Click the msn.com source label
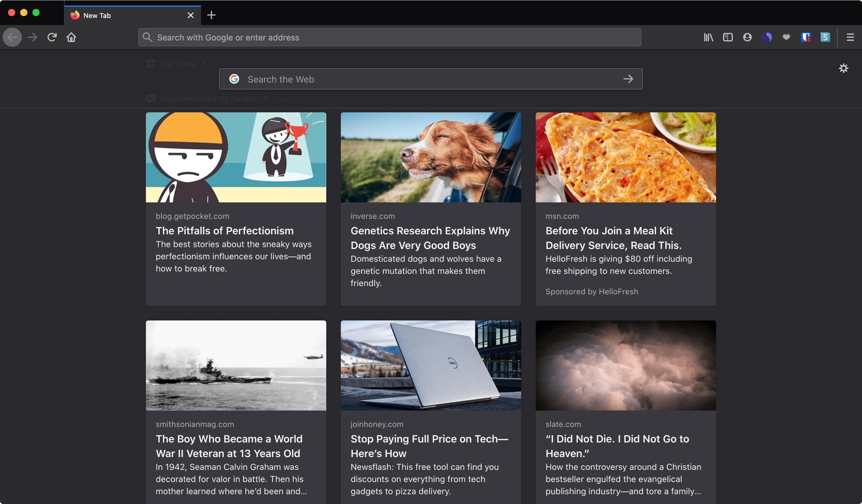The width and height of the screenshot is (862, 504). point(562,216)
